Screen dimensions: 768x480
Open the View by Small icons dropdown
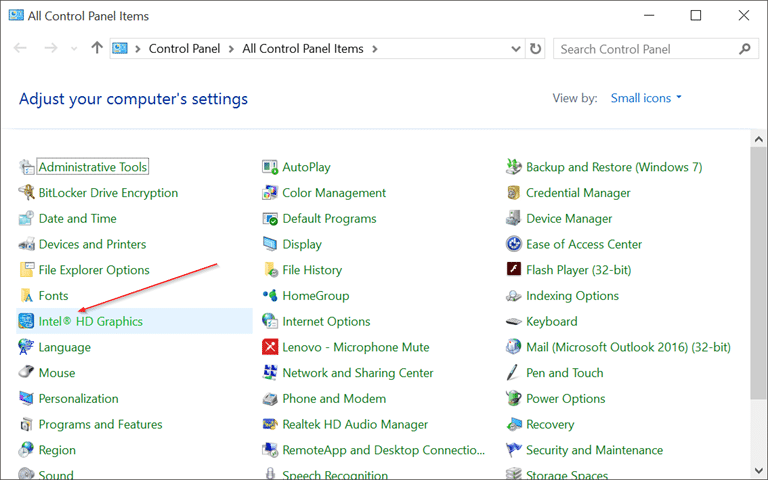646,98
